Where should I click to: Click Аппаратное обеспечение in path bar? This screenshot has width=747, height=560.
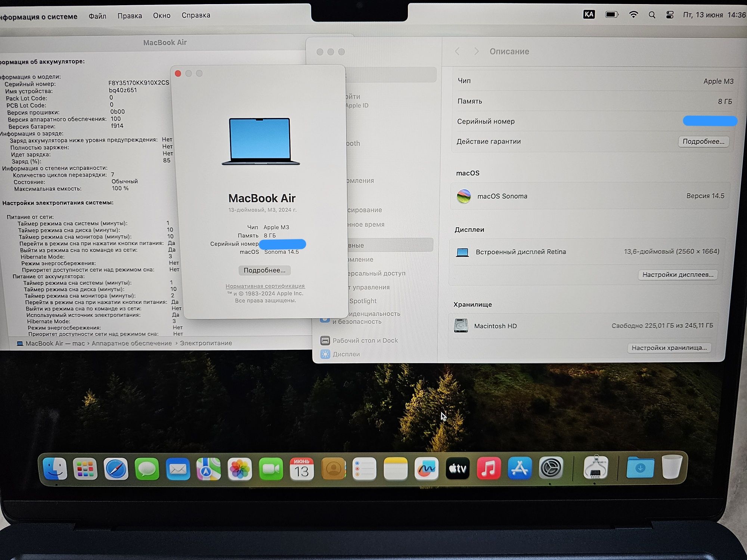132,343
